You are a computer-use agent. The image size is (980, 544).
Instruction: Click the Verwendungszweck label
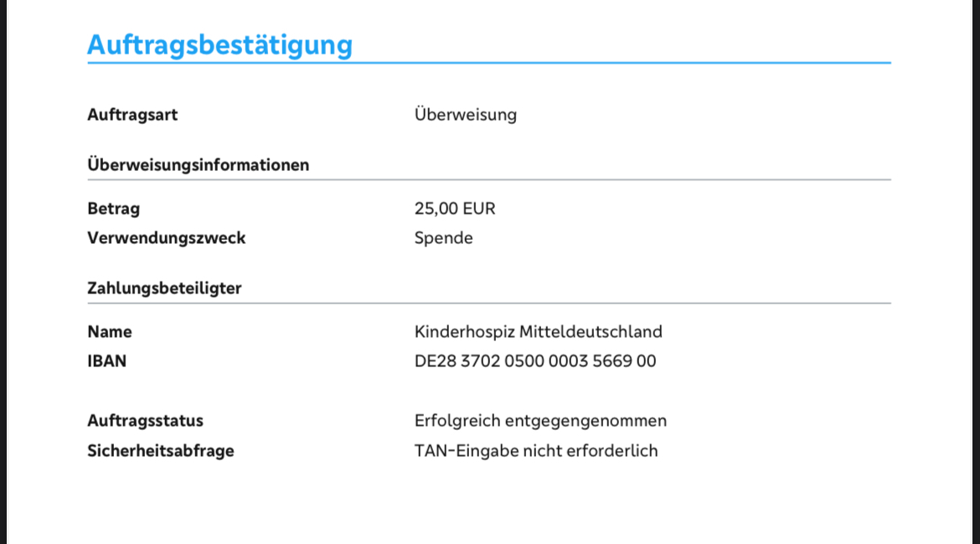click(x=166, y=238)
